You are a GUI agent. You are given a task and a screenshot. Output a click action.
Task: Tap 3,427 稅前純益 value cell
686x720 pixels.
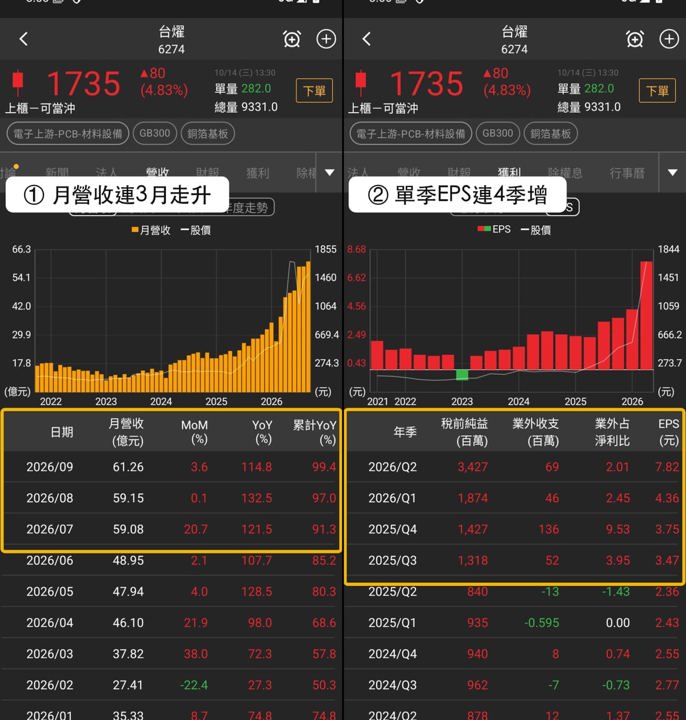[x=472, y=467]
